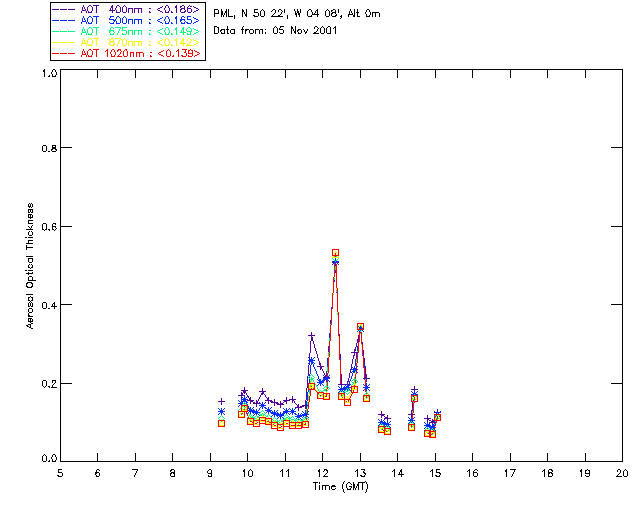Click the x-axis tick label 8
This screenshot has width=640, height=512.
pyautogui.click(x=173, y=473)
